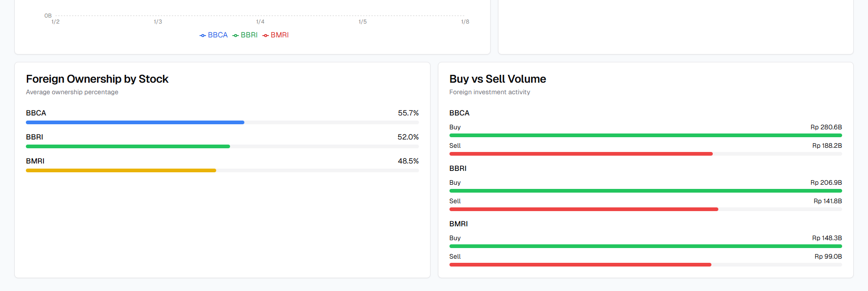Click the 1/5 date label on chart axis
The width and height of the screenshot is (868, 291).
click(x=363, y=22)
